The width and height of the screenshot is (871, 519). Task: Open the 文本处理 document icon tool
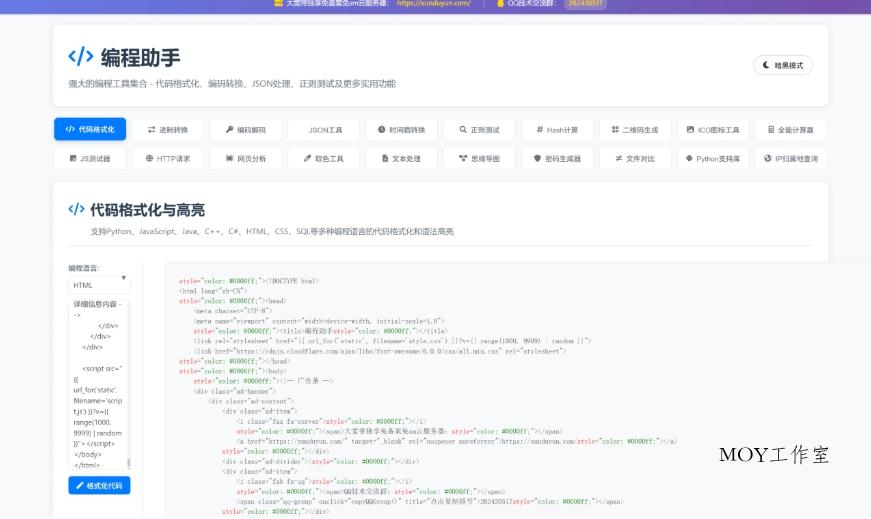click(402, 158)
